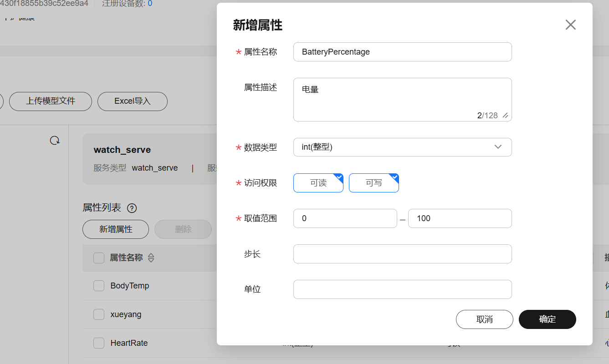Screen dimensions: 609x364
Task: Click the 属性名称 column header text
Action: (x=126, y=258)
